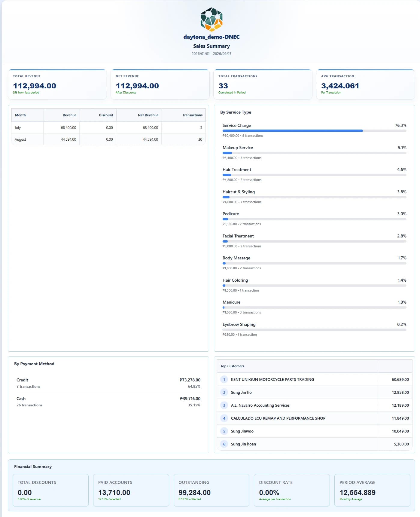Viewport: 420px width, 517px height.
Task: Click the rank 1 badge for KENT UNI-SUN
Action: click(224, 379)
